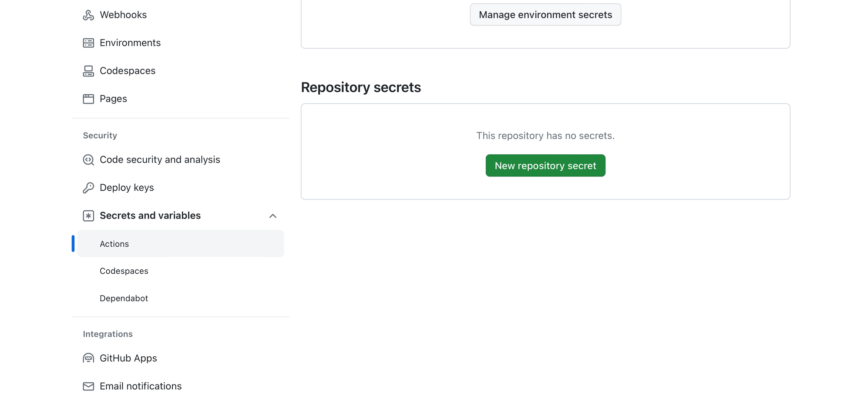The height and width of the screenshot is (401, 868).
Task: Select Actions under Secrets and variables
Action: [x=114, y=244]
